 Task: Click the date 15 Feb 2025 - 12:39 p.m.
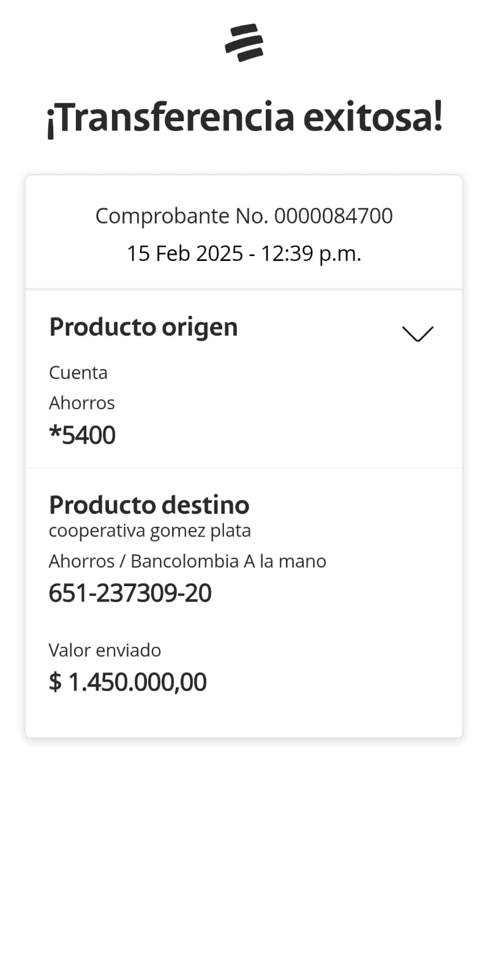point(244,253)
